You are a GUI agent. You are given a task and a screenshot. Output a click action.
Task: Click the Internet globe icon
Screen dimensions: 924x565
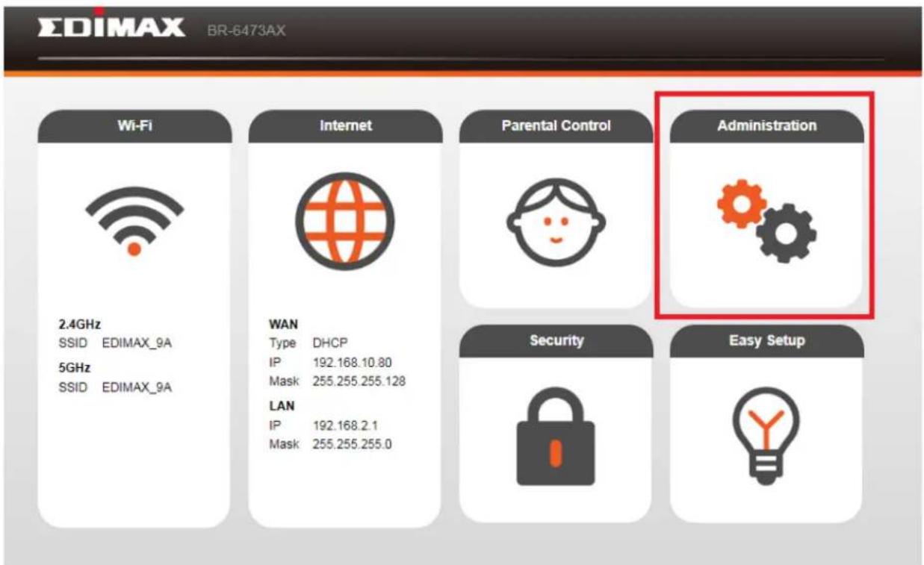click(x=344, y=222)
